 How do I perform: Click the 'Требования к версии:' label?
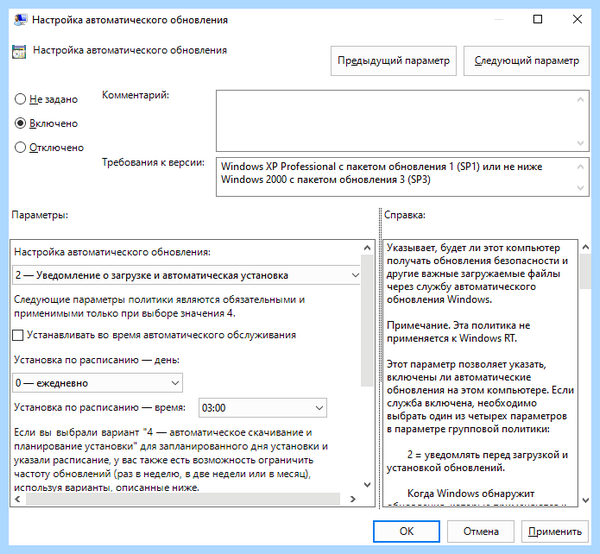pos(153,163)
